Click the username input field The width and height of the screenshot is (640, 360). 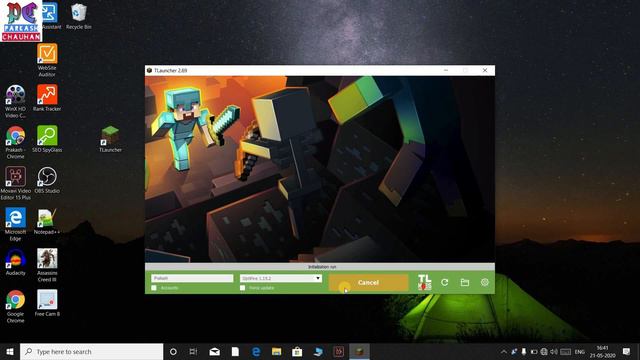click(192, 278)
